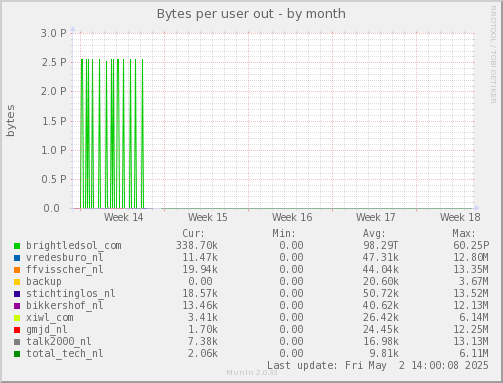Click the total_tech_nl dark green swatch
The image size is (503, 383).
[17, 354]
